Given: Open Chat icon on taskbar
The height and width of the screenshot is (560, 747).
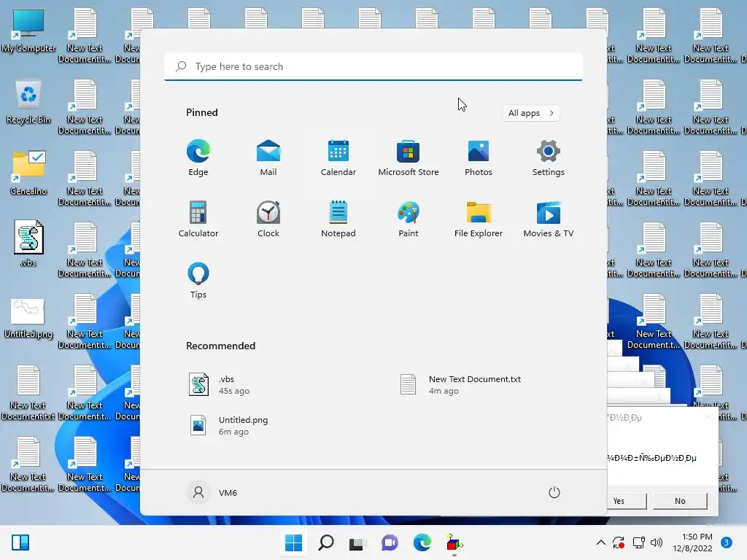Looking at the screenshot, I should (x=390, y=542).
